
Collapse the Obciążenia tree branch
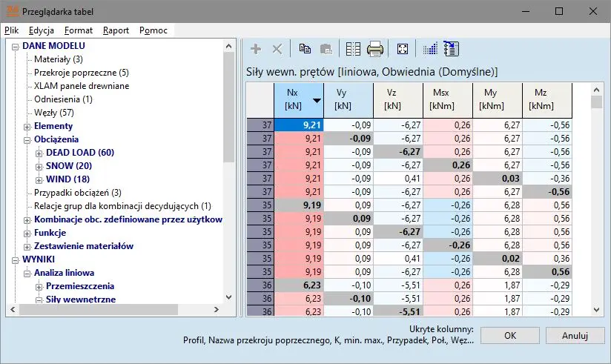(27, 139)
